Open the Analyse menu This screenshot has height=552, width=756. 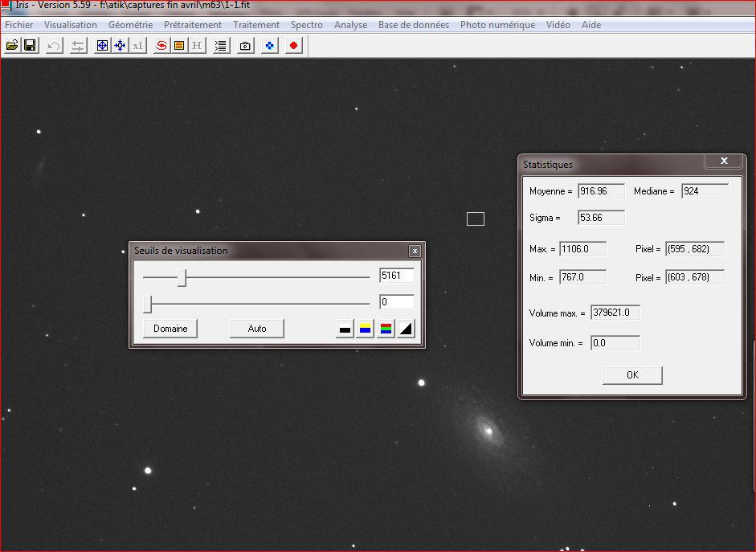coord(350,25)
